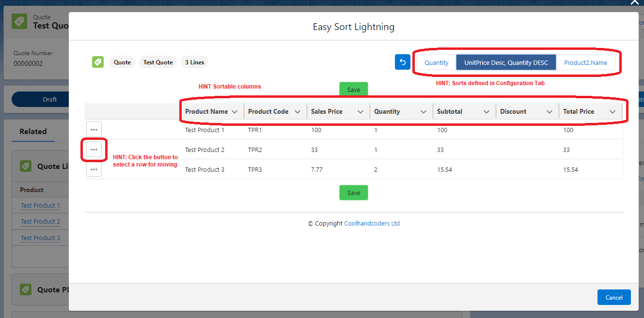Open Product Name column dropdown chevron
The width and height of the screenshot is (644, 318).
(x=235, y=112)
